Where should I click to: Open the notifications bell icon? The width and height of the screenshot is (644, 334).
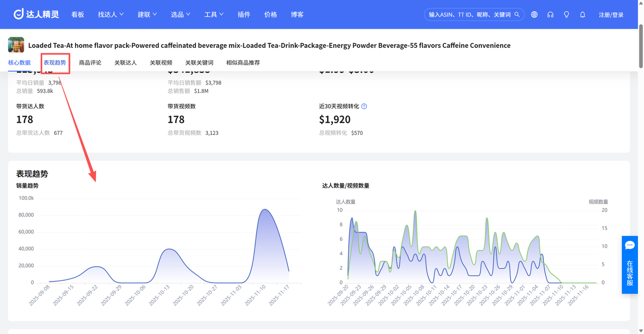tap(583, 15)
